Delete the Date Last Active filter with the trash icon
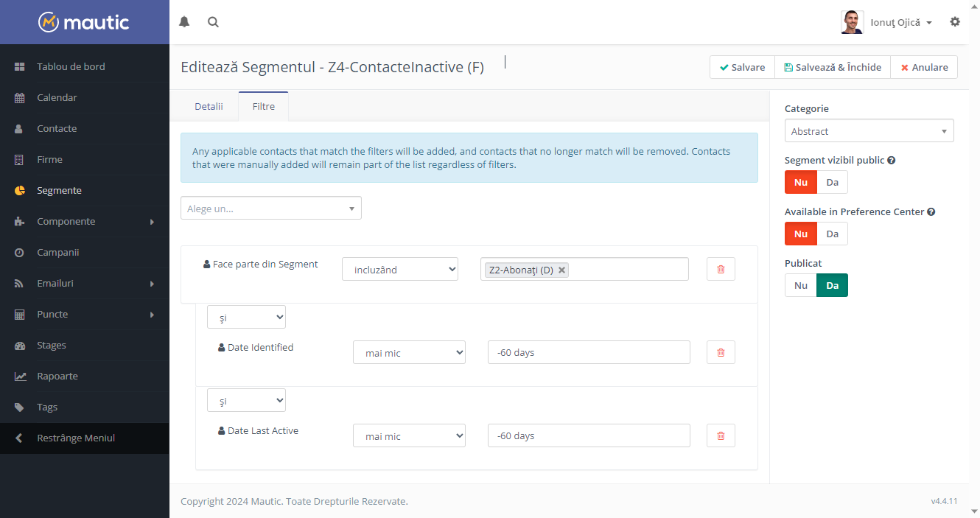The height and width of the screenshot is (518, 980). point(721,435)
